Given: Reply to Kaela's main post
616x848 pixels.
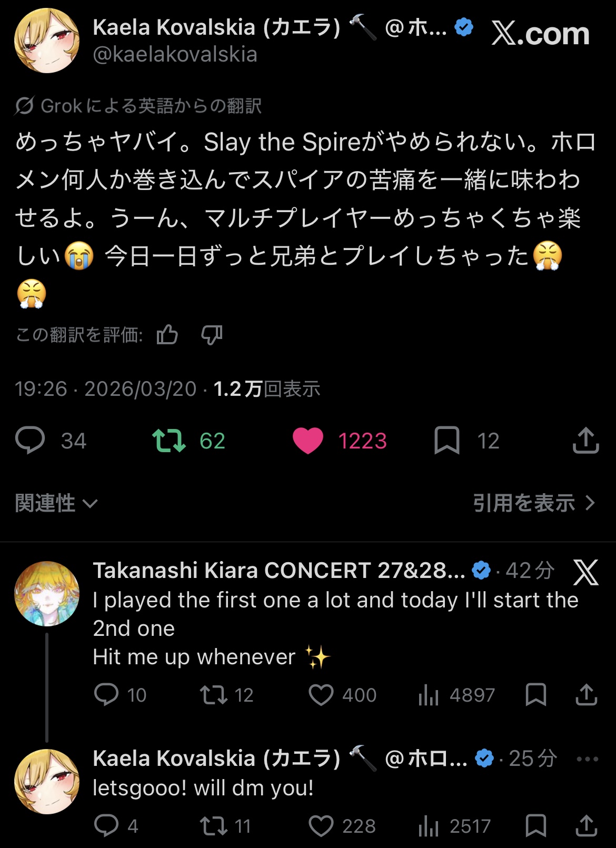Looking at the screenshot, I should (31, 441).
